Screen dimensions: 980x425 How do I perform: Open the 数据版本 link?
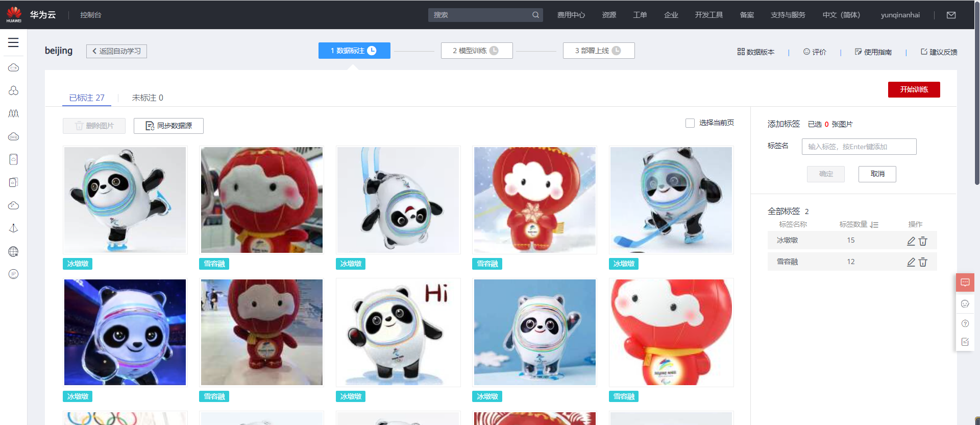[756, 52]
